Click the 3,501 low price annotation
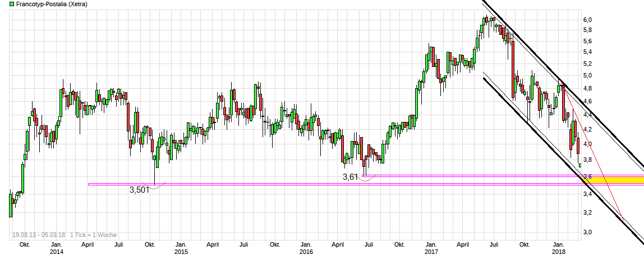The height and width of the screenshot is (259, 644). (140, 190)
